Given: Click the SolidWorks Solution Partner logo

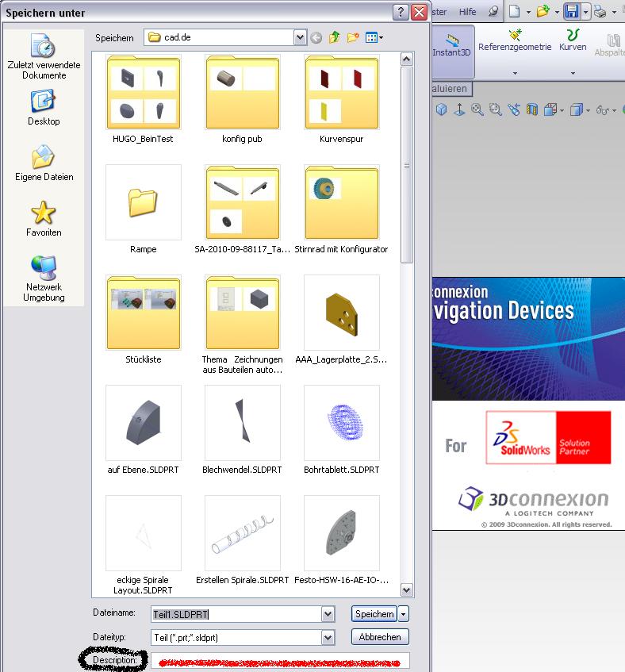Looking at the screenshot, I should (x=548, y=438).
